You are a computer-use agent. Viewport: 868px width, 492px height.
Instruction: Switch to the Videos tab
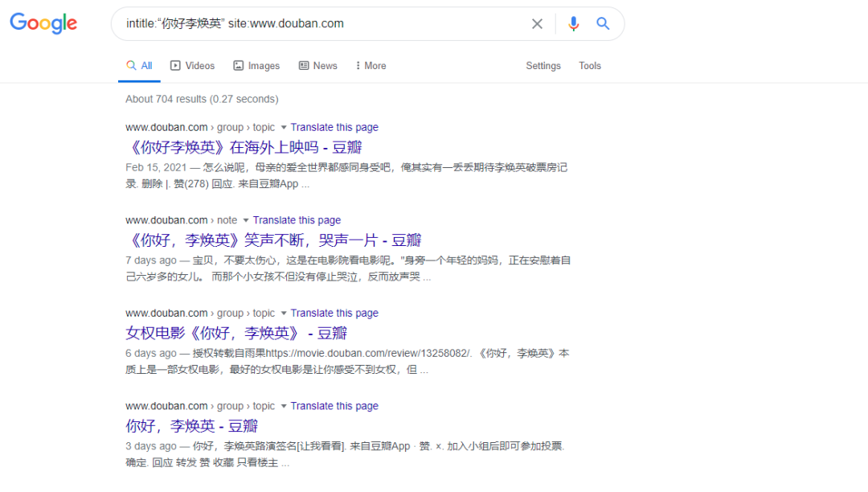[x=192, y=66]
